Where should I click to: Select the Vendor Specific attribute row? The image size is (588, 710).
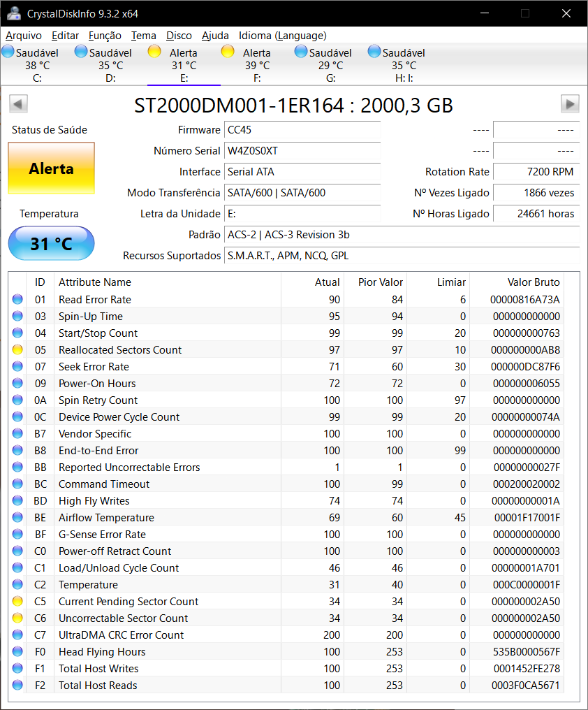288,434
